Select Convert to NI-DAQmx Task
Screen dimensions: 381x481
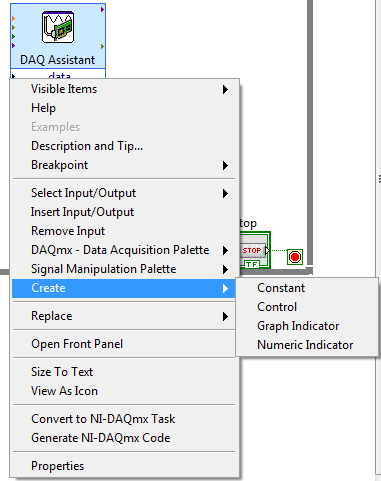click(x=124, y=419)
